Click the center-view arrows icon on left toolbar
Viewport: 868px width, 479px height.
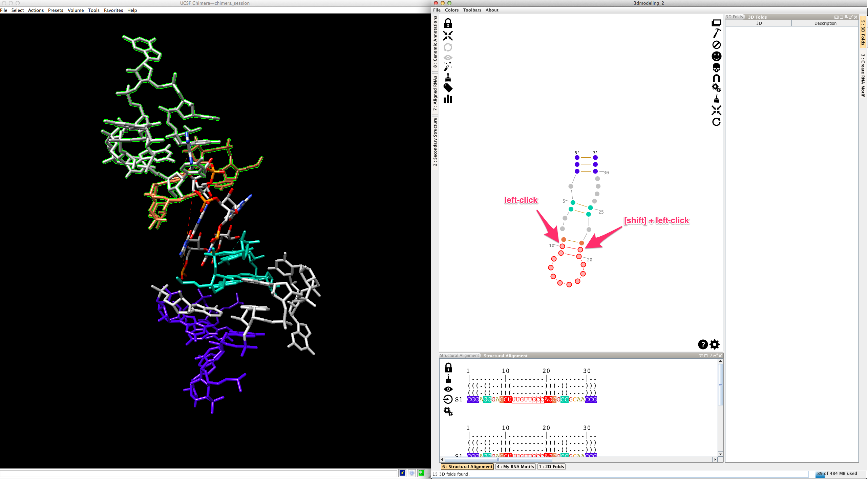click(448, 36)
